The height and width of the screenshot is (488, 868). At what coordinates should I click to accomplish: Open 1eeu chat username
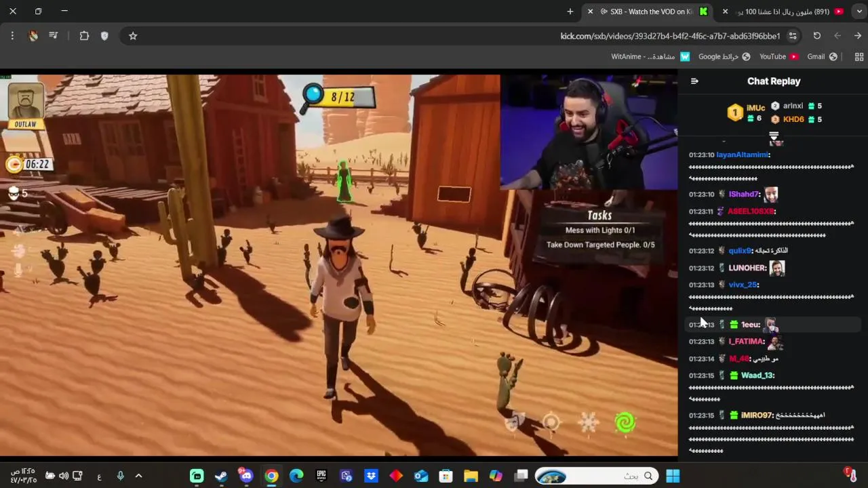(750, 325)
